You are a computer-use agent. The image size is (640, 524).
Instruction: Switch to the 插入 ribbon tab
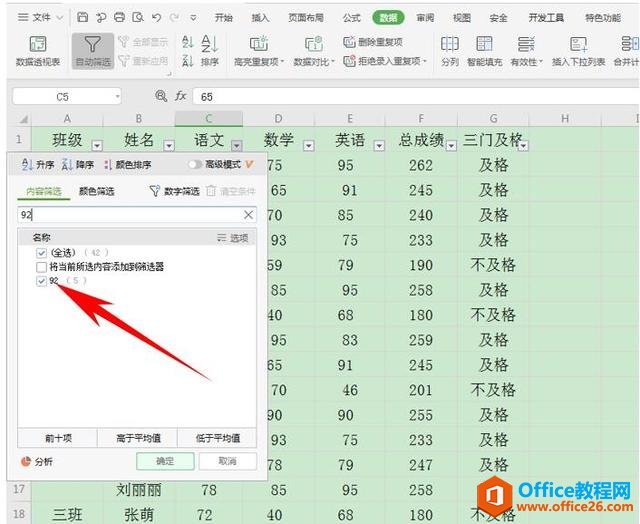260,18
